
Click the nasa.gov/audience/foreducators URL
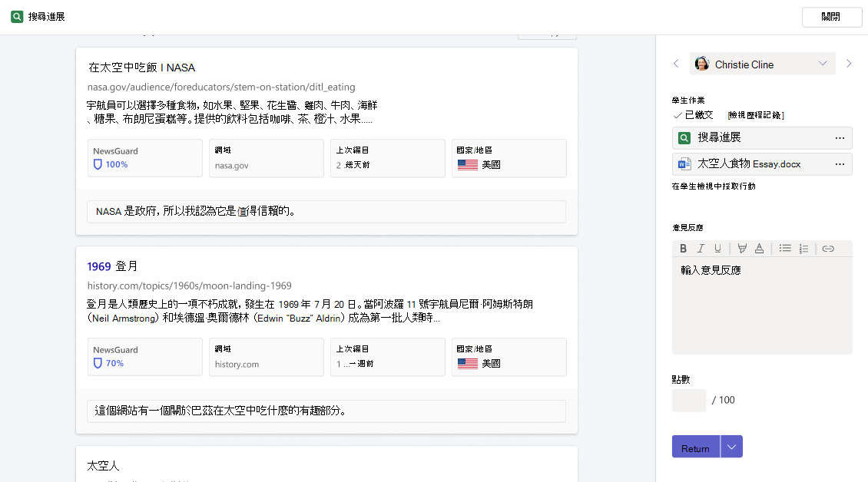[x=221, y=87]
